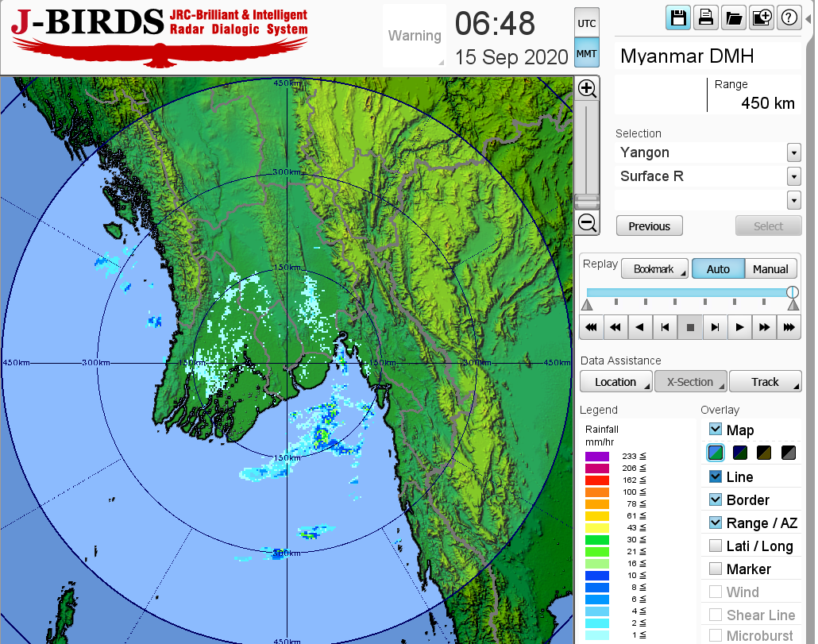Enable the Lati / Long overlay checkbox
This screenshot has height=644, width=818.
(x=716, y=546)
